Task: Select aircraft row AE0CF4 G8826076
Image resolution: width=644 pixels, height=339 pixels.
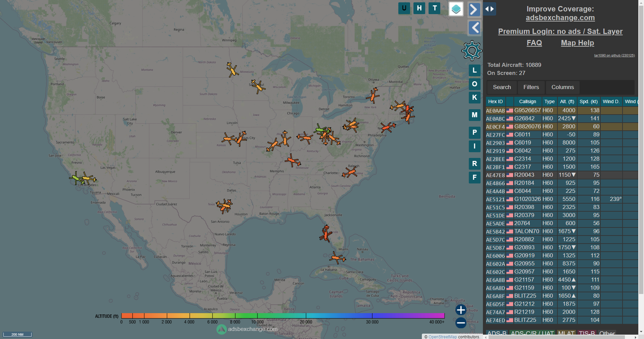Action: [x=562, y=127]
